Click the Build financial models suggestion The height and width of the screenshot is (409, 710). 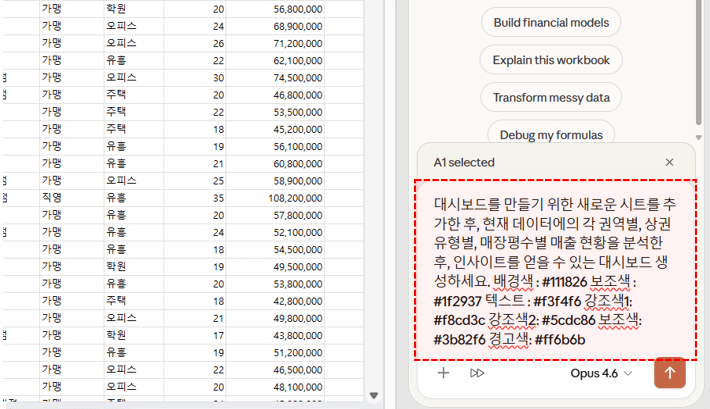tap(550, 22)
